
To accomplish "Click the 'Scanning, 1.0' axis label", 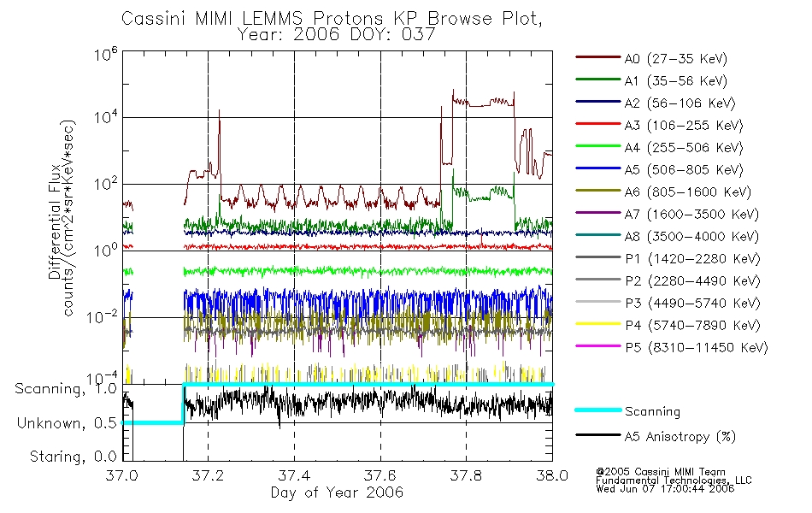I will (66, 389).
